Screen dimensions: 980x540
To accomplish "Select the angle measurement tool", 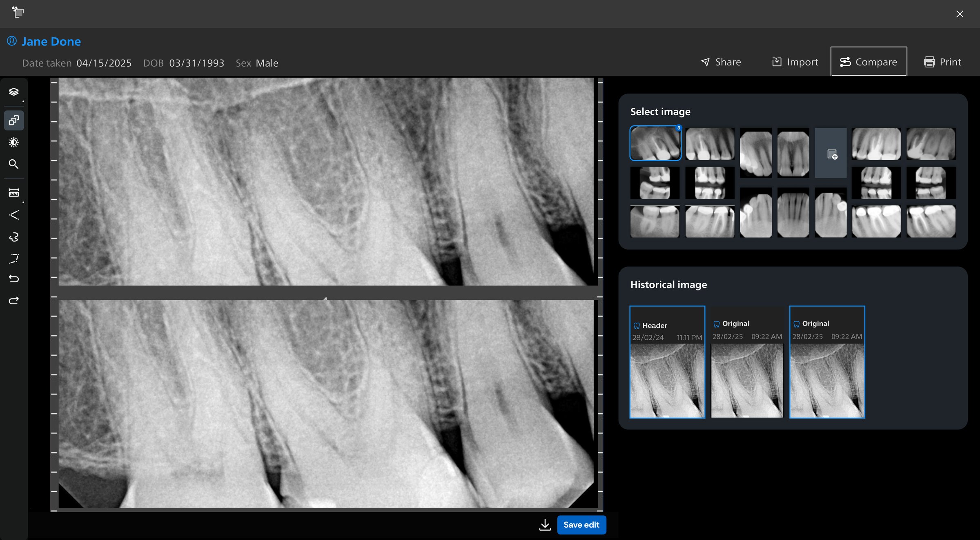I will [x=14, y=215].
